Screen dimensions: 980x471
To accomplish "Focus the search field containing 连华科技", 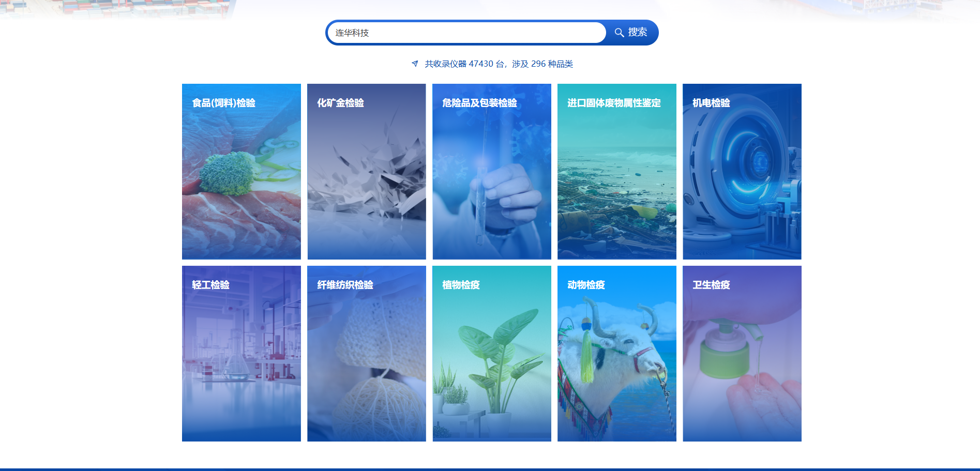I will (x=465, y=33).
